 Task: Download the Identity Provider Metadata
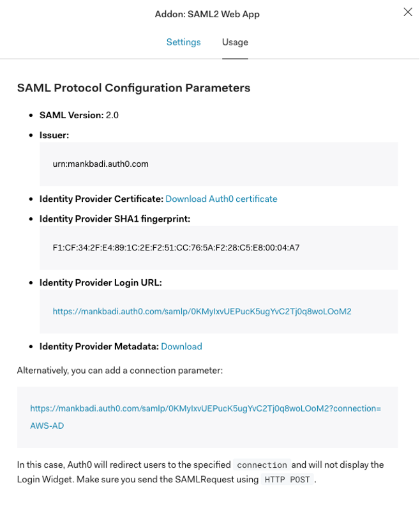click(181, 346)
